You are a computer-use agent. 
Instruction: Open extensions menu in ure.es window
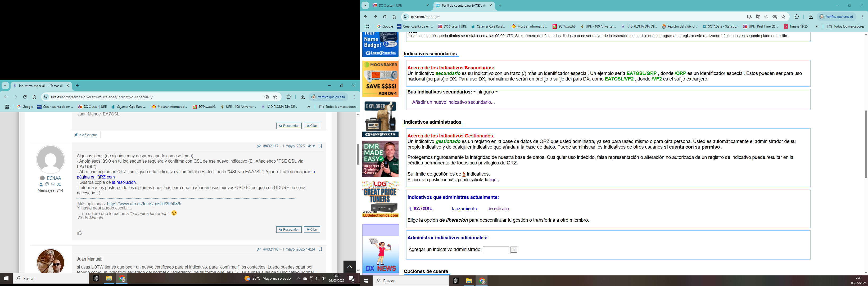pyautogui.click(x=288, y=97)
